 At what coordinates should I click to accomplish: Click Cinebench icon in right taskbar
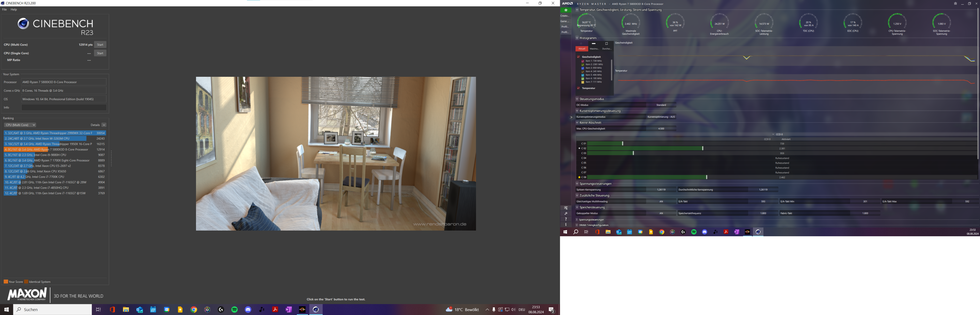tap(758, 232)
